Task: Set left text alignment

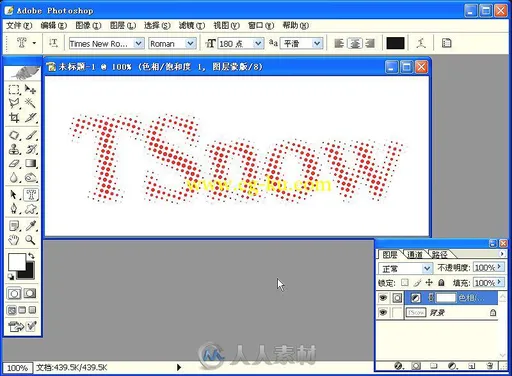Action: point(339,43)
